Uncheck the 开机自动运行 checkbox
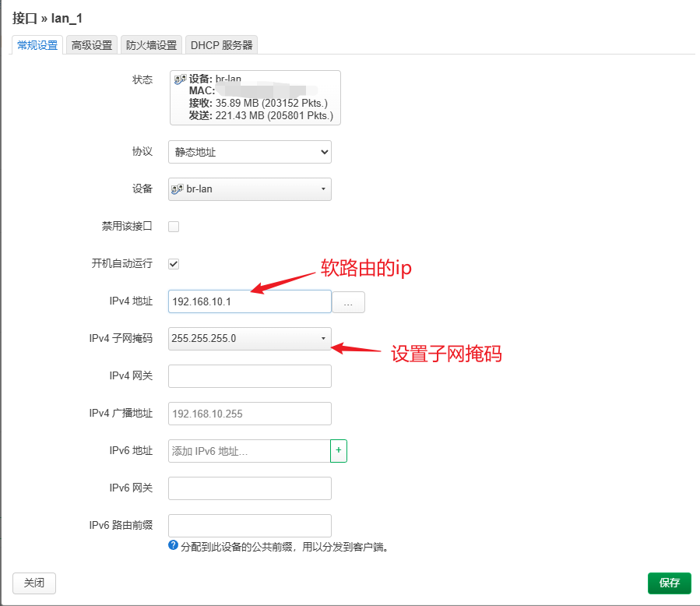700x606 pixels. pos(173,263)
